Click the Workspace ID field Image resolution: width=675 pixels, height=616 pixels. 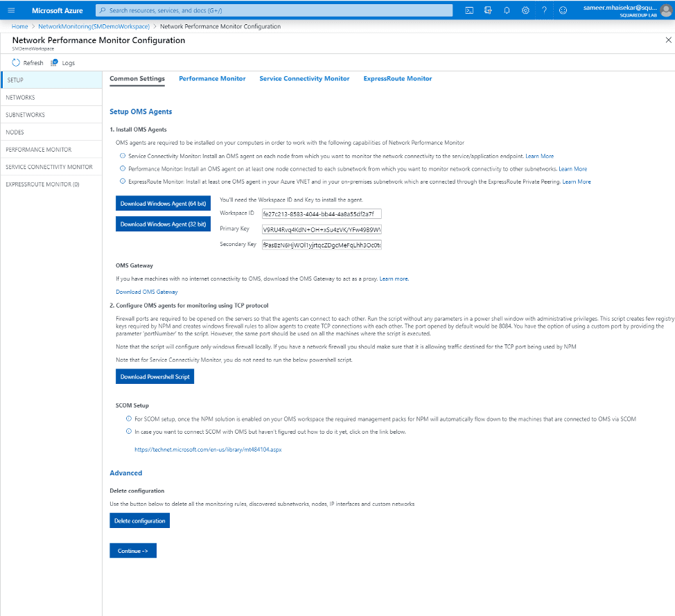tap(321, 213)
